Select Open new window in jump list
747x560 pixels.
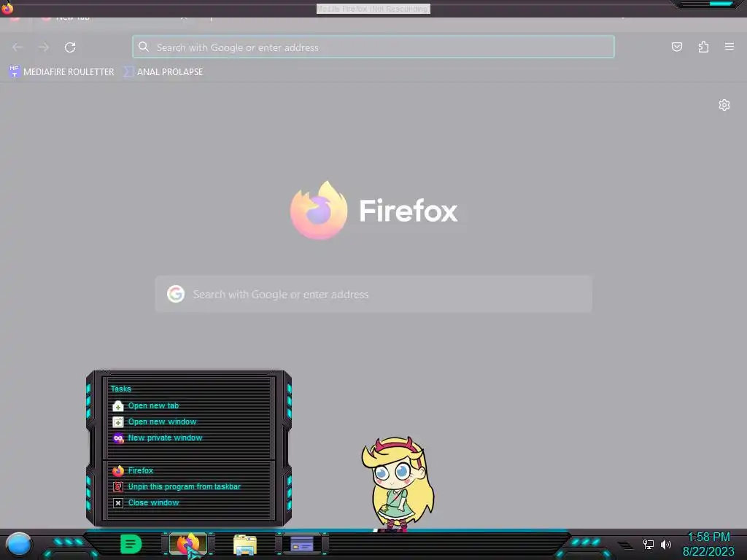162,422
